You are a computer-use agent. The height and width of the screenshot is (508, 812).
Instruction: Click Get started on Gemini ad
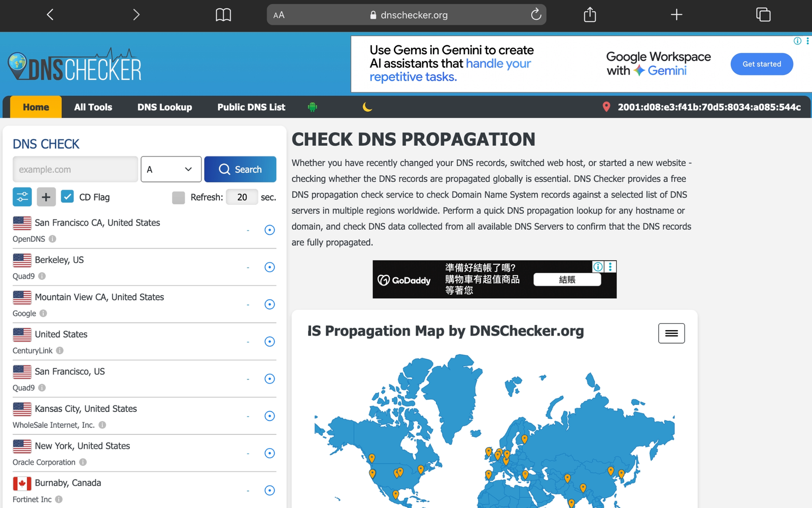[762, 64]
